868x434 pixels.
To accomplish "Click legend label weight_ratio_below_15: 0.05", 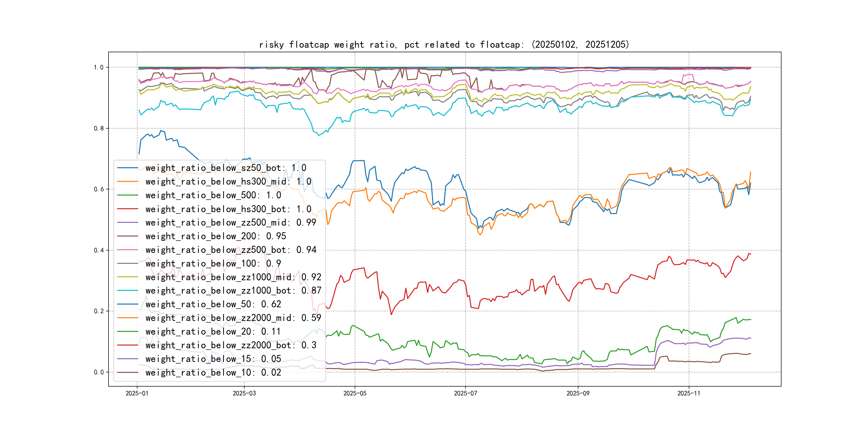I will click(213, 359).
